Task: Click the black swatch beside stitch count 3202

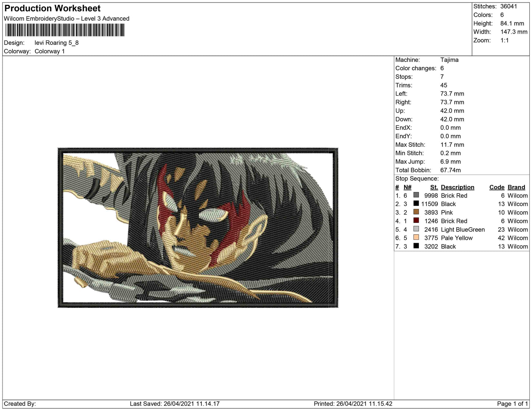Action: coord(416,246)
